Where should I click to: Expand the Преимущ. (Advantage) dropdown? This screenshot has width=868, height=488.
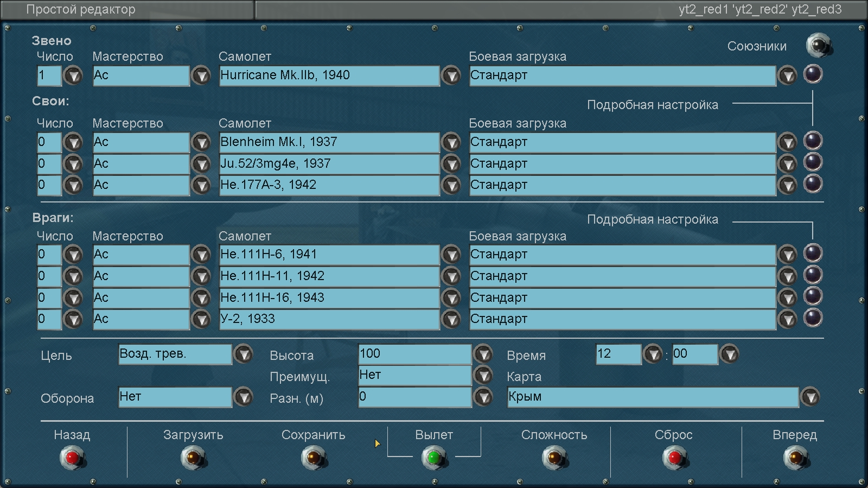click(x=483, y=376)
